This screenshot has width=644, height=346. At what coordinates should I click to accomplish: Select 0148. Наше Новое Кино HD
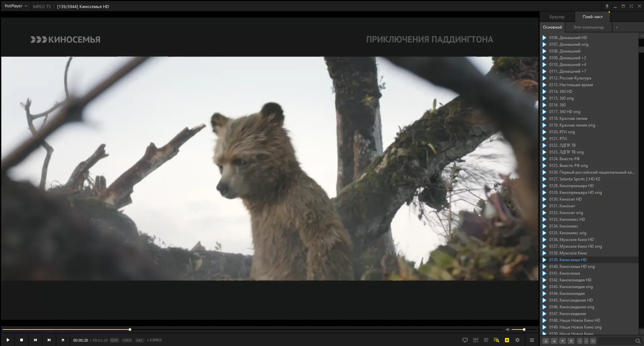[x=589, y=320]
